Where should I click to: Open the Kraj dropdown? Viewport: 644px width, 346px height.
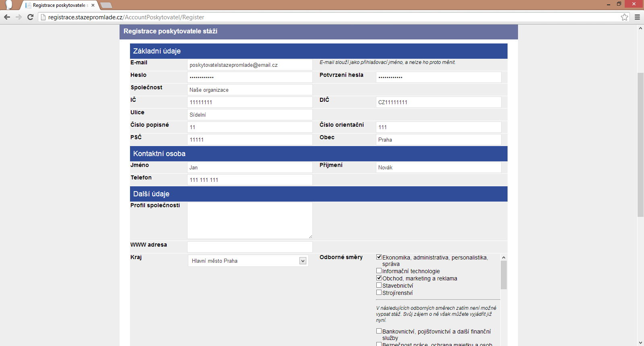(248, 261)
